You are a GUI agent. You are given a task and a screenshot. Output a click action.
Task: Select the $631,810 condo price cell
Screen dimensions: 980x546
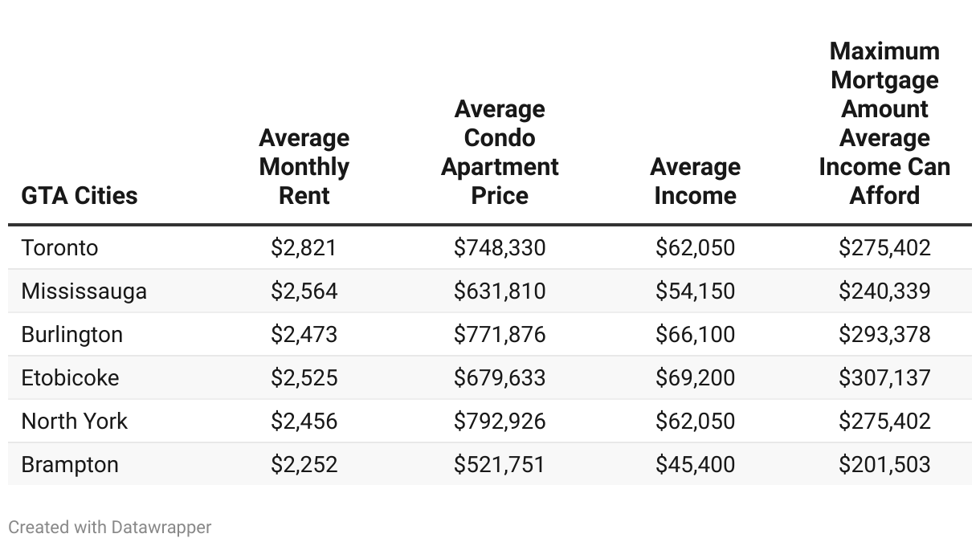tap(500, 291)
